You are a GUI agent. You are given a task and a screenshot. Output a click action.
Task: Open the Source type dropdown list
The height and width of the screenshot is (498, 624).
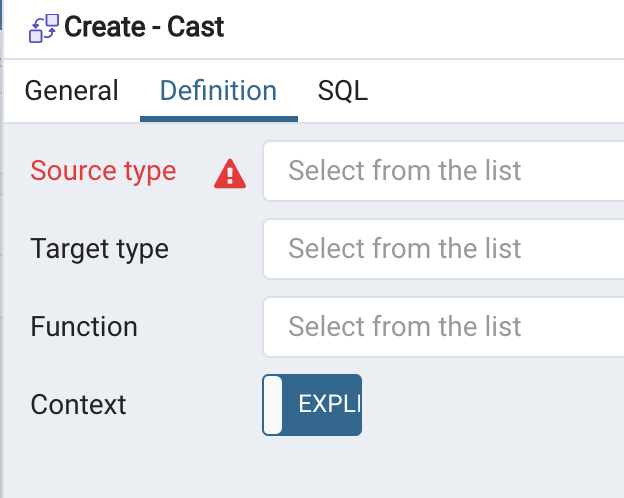[445, 171]
